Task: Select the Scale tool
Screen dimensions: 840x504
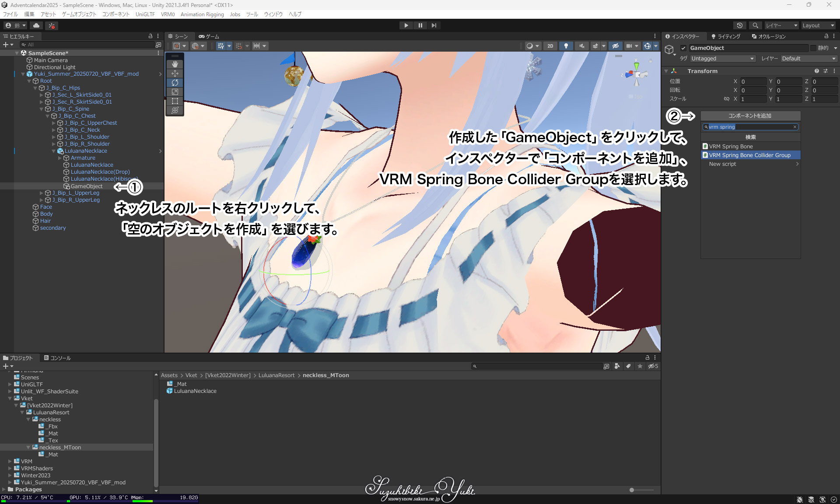Action: click(x=175, y=92)
